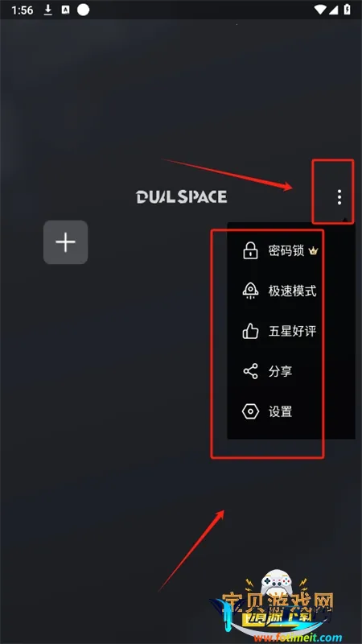Open the three-dot overflow menu

pyautogui.click(x=339, y=197)
